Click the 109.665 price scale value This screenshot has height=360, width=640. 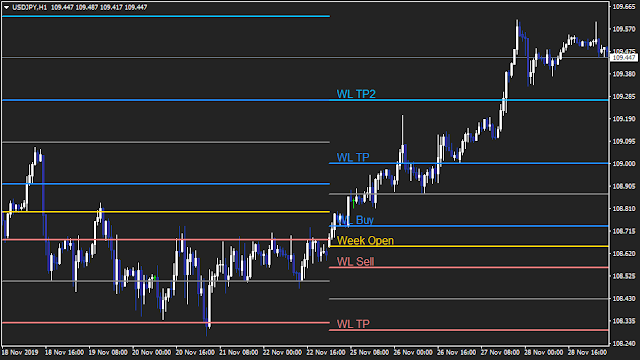[624, 7]
